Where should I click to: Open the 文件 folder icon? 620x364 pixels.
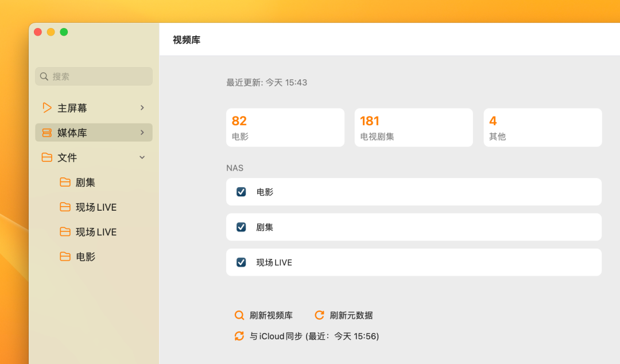pyautogui.click(x=47, y=157)
